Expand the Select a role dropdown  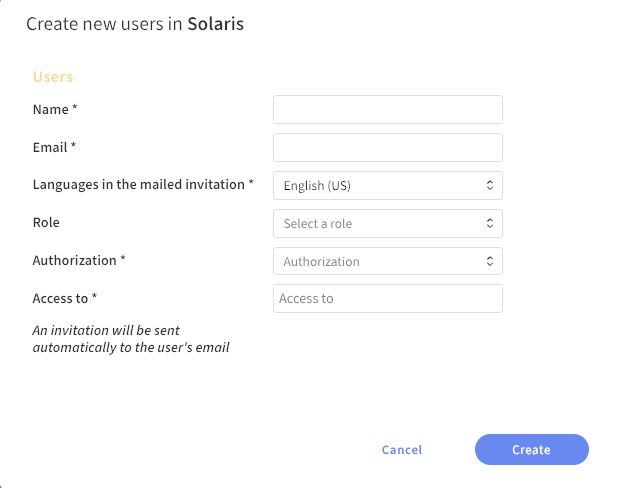pos(387,224)
